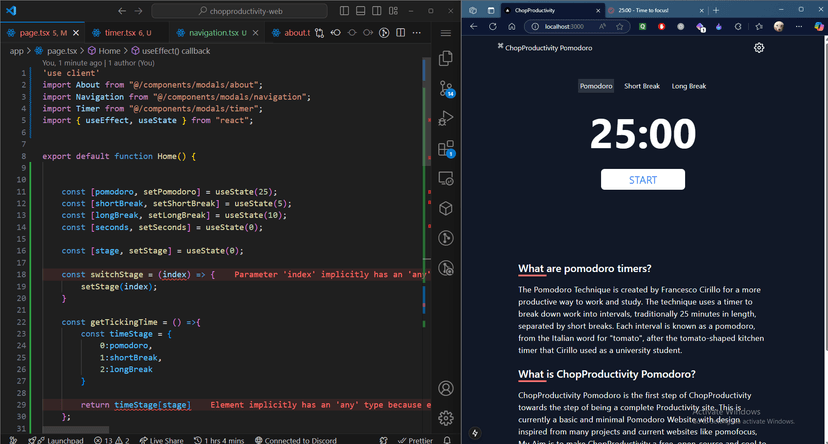Click the Split Editor Right icon
Screen dimensions: 828x444
point(401,32)
